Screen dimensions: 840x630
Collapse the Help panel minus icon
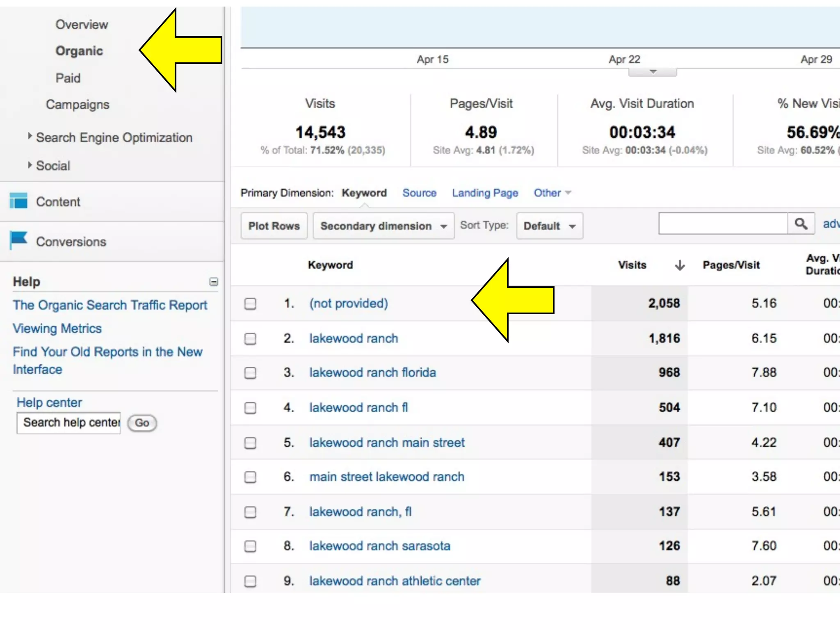click(214, 282)
